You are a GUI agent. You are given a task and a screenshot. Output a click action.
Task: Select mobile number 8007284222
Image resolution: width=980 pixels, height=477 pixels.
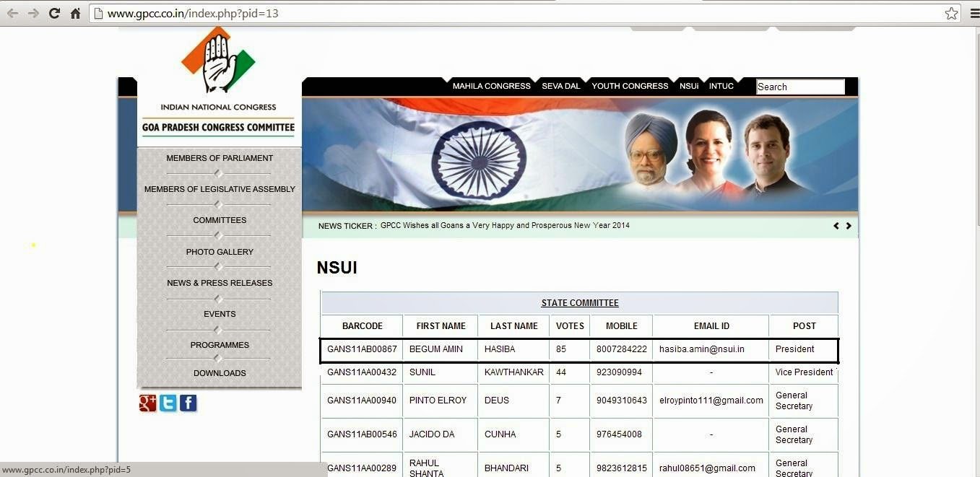pos(622,349)
